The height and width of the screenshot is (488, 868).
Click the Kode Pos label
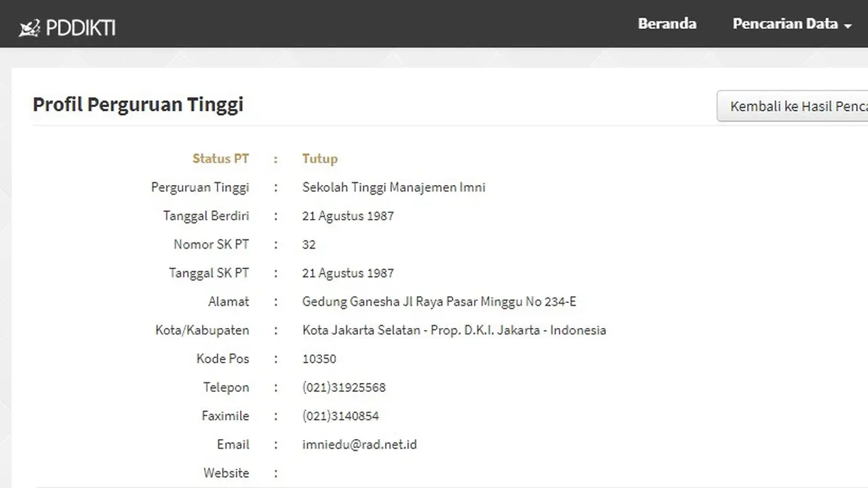[223, 359]
